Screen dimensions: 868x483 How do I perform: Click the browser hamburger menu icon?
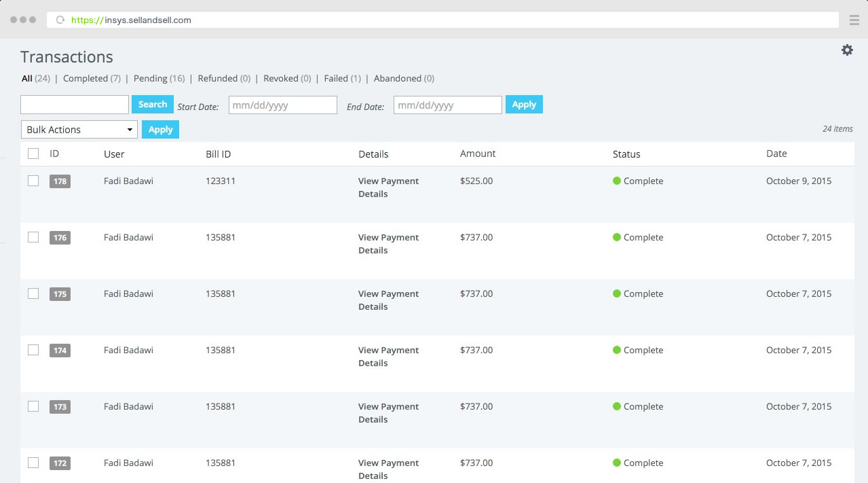854,20
